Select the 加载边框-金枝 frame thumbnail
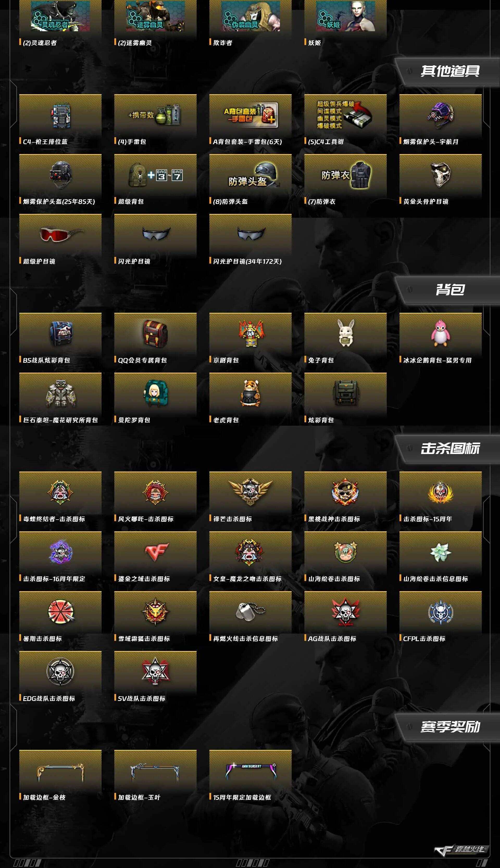This screenshot has width=500, height=868. [60, 773]
